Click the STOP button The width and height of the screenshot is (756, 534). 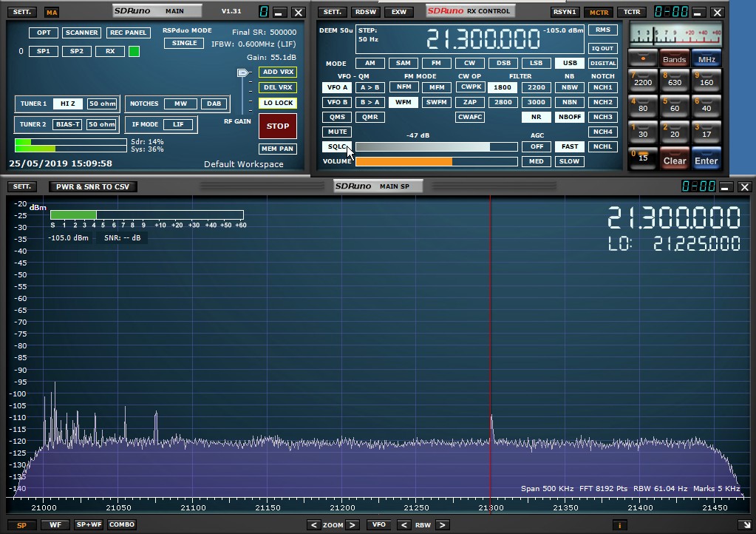(278, 126)
